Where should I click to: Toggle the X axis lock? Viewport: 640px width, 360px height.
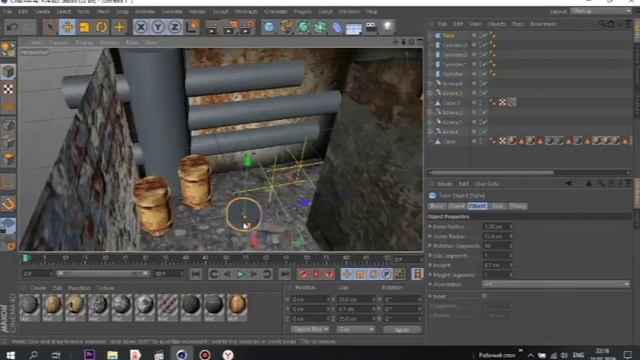coord(140,27)
